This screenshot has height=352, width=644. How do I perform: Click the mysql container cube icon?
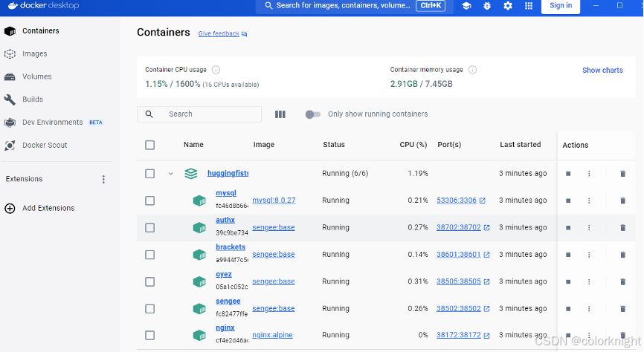click(x=199, y=201)
